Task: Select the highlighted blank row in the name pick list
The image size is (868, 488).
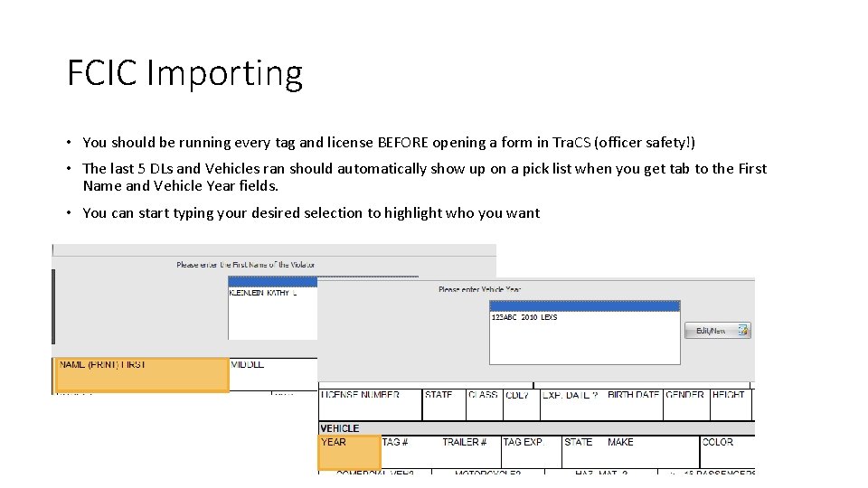Action: click(x=273, y=282)
